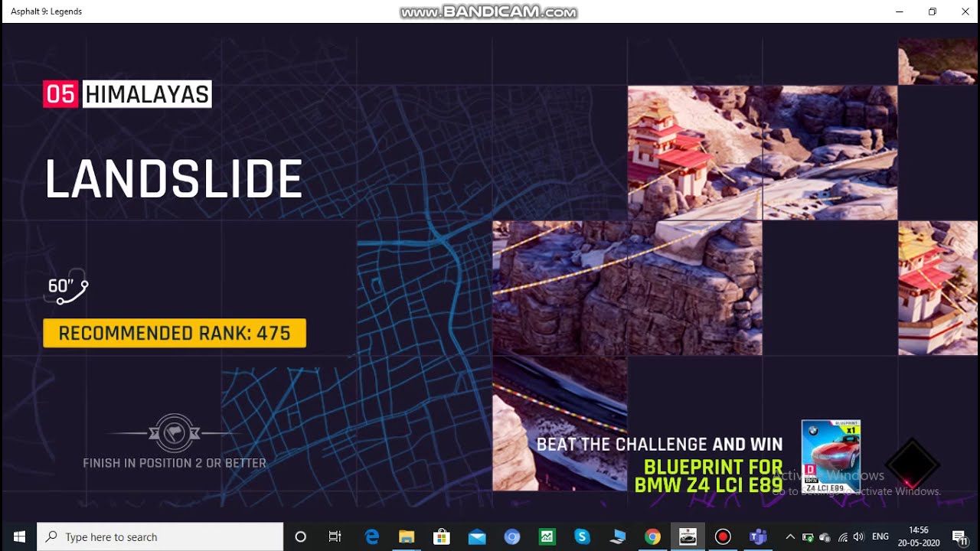Open the Action Center notifications icon
This screenshot has width=980, height=551.
(959, 536)
